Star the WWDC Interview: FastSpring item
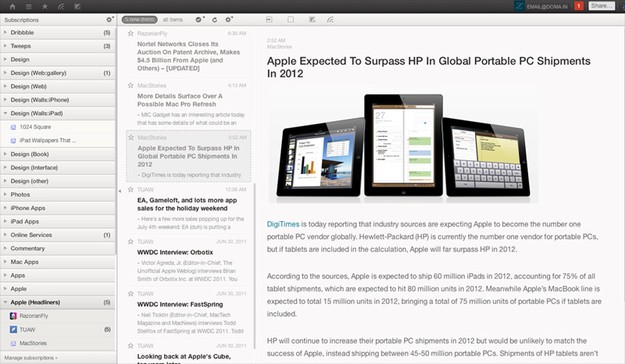This screenshot has height=364, width=625. tap(130, 294)
